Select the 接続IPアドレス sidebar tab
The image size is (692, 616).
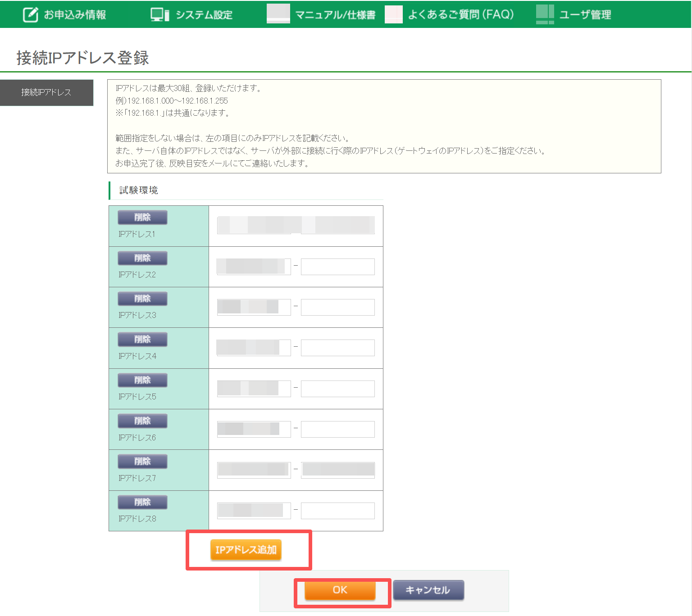pyautogui.click(x=46, y=92)
